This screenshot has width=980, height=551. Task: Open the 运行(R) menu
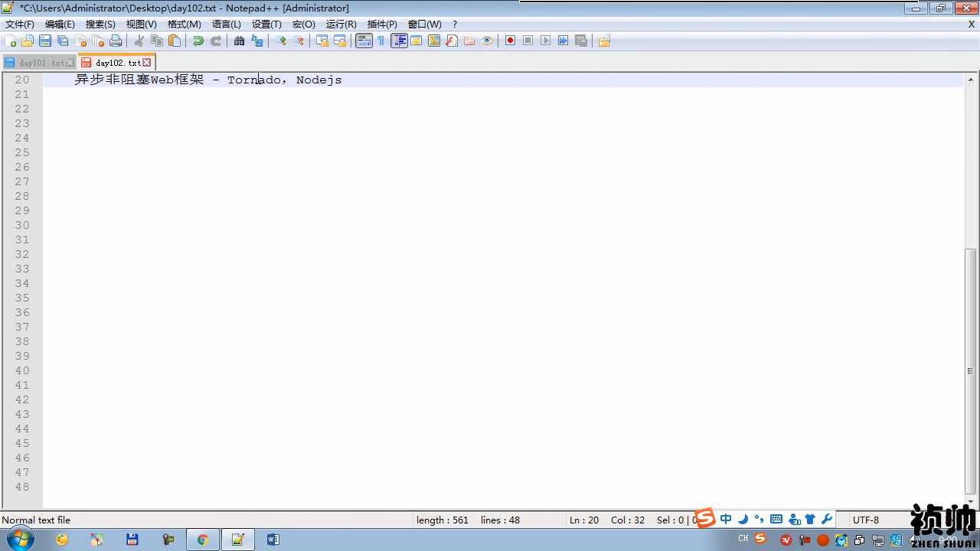click(x=341, y=24)
